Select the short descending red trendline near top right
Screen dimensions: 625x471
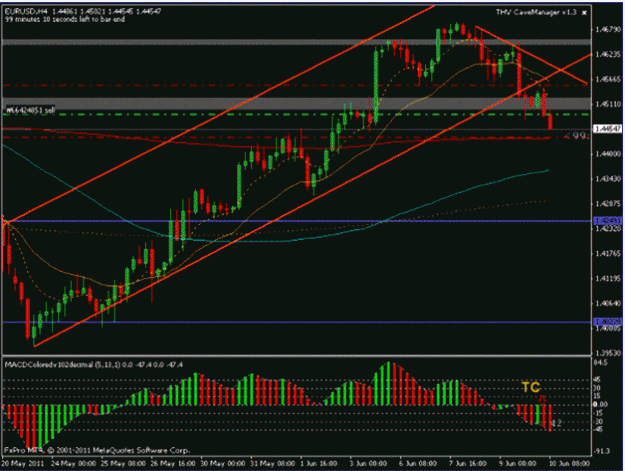tap(532, 55)
